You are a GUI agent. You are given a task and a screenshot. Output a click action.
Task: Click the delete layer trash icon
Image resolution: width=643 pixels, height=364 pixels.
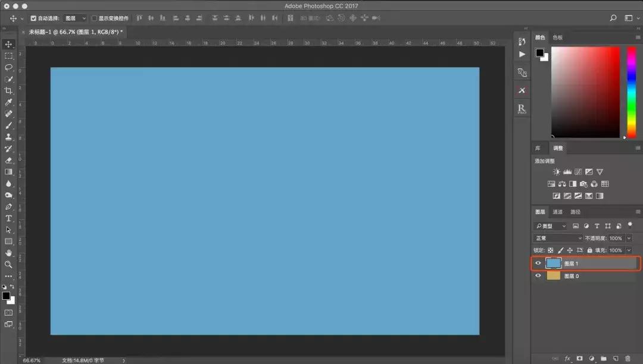628,359
